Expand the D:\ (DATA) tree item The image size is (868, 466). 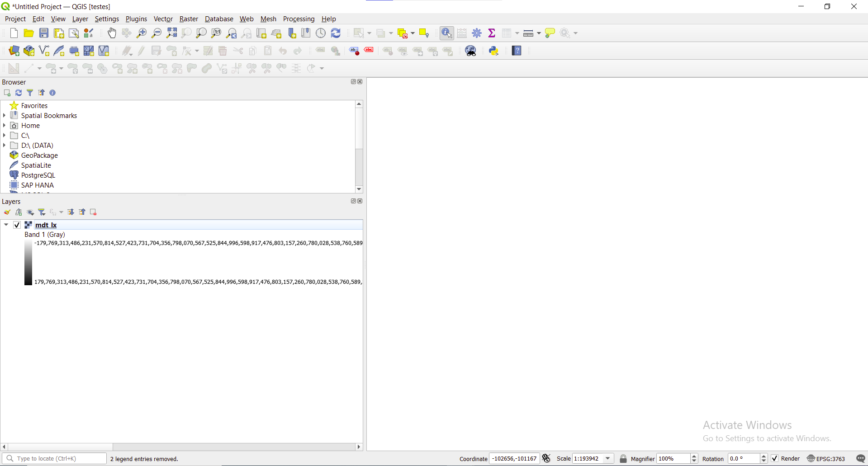pos(4,145)
